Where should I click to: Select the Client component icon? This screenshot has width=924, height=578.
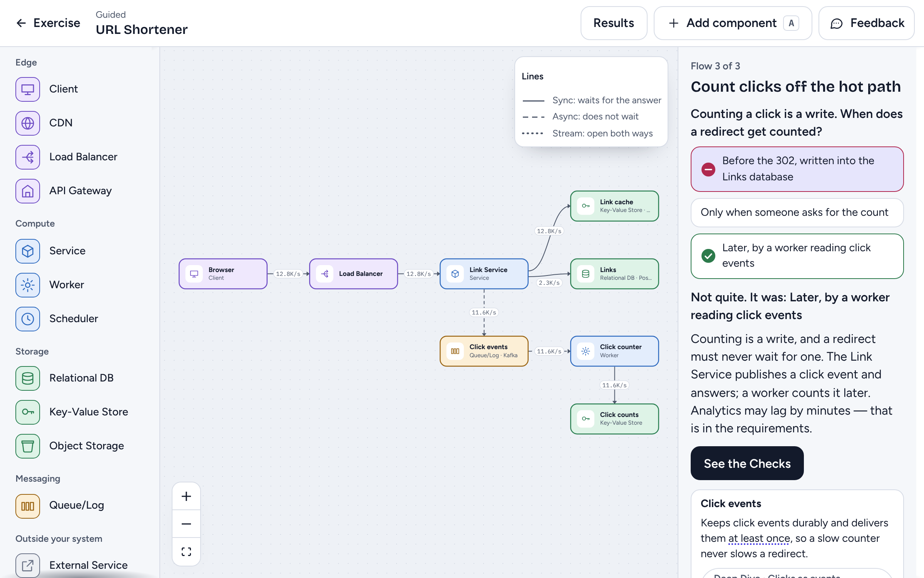point(28,89)
